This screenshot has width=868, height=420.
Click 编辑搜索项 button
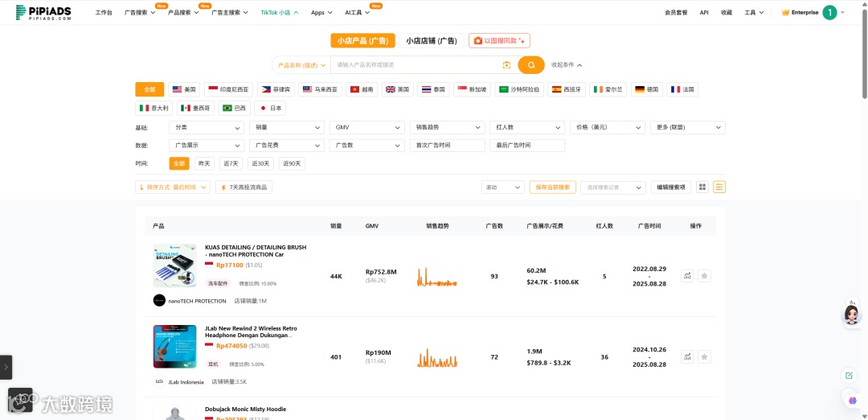[671, 187]
